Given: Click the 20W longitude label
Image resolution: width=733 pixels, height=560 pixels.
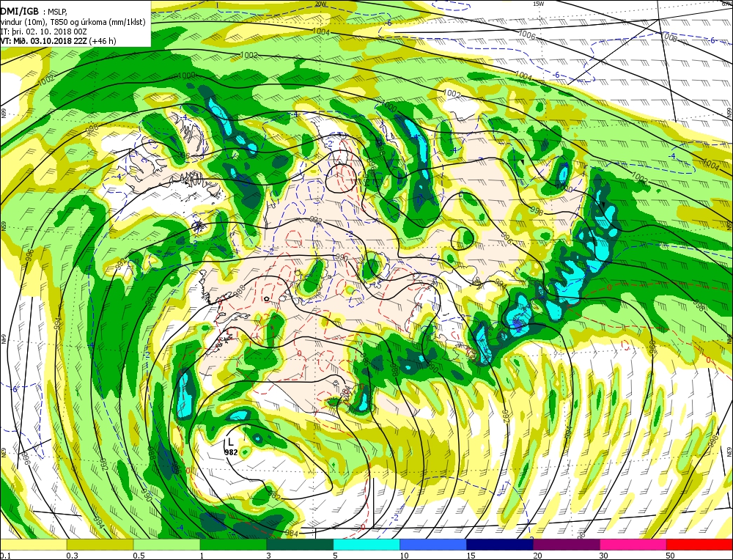Looking at the screenshot, I should (320, 4).
